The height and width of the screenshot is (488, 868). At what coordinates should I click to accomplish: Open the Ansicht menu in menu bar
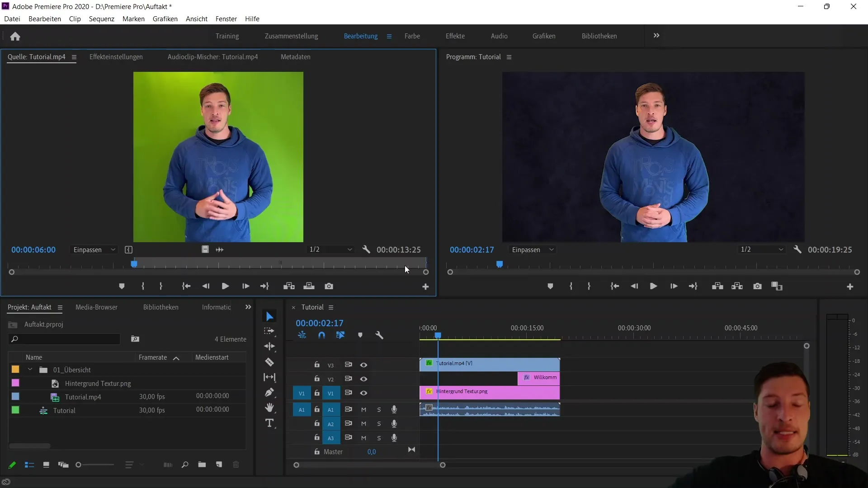[196, 19]
